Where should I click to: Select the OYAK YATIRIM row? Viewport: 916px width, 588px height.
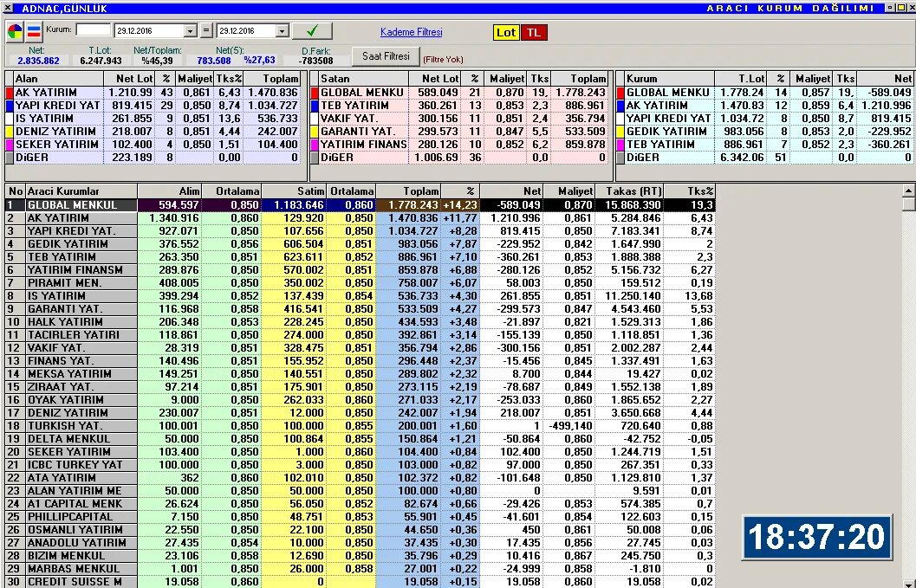(361, 399)
